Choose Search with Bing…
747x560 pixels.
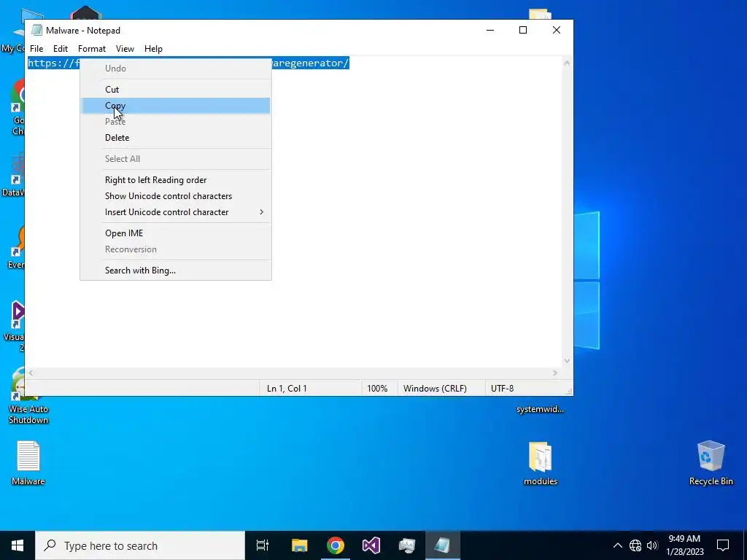[x=175, y=271]
